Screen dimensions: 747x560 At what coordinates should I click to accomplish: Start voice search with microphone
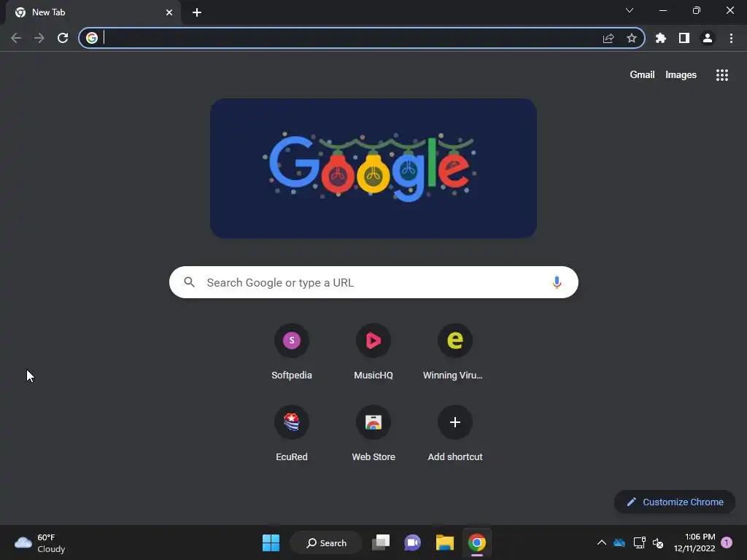coord(557,282)
